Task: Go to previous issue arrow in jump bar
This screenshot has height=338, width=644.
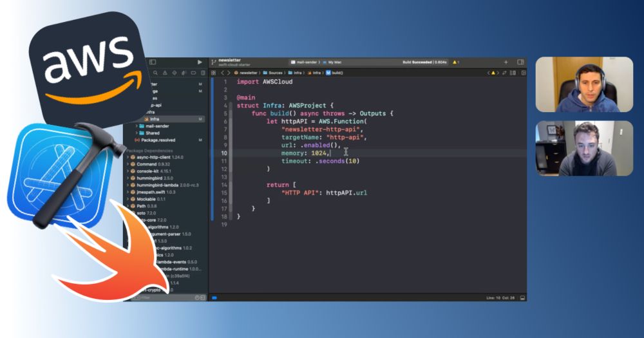Action: coord(488,73)
